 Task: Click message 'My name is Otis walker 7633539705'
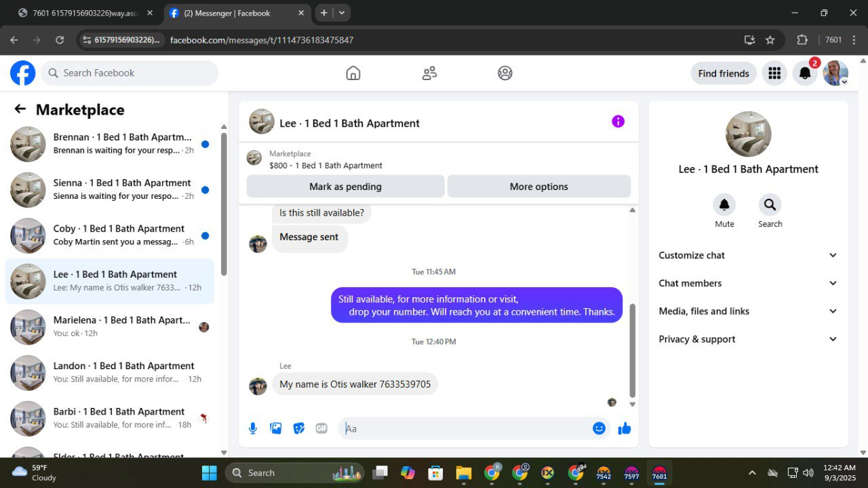[355, 384]
